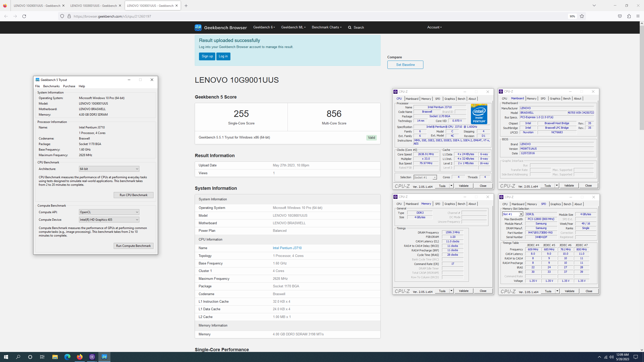The height and width of the screenshot is (362, 644).
Task: Switch to Mainboard tab in top-left CPU-Z window
Action: tap(412, 99)
